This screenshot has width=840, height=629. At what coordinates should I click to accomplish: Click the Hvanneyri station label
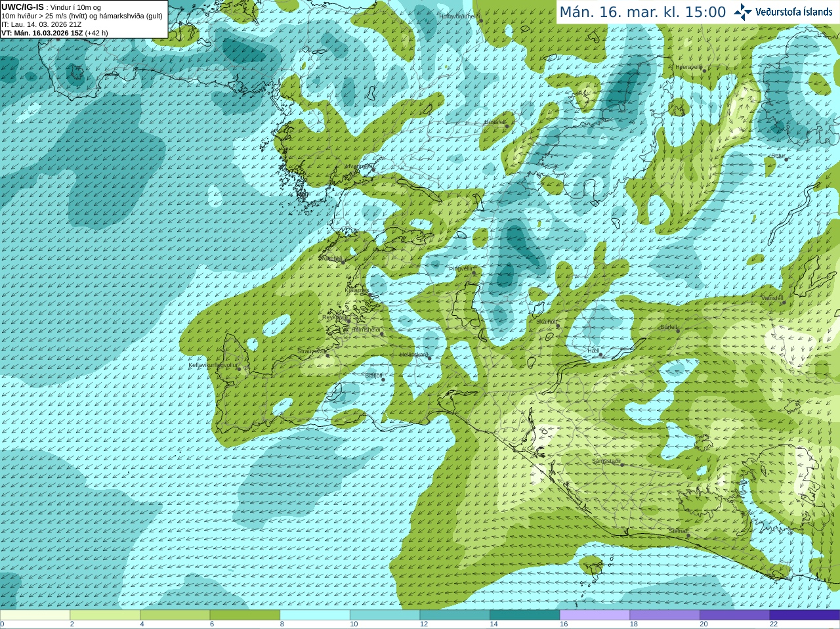click(x=358, y=166)
